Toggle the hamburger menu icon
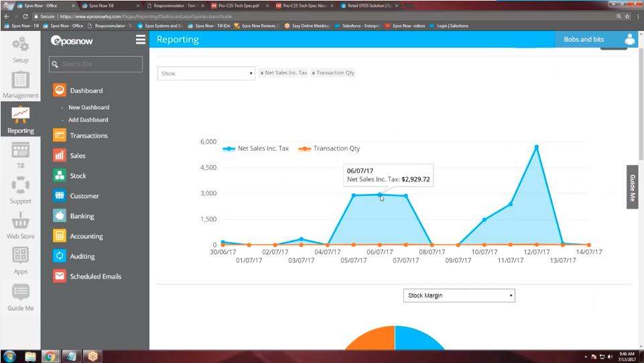The height and width of the screenshot is (363, 644). point(141,40)
